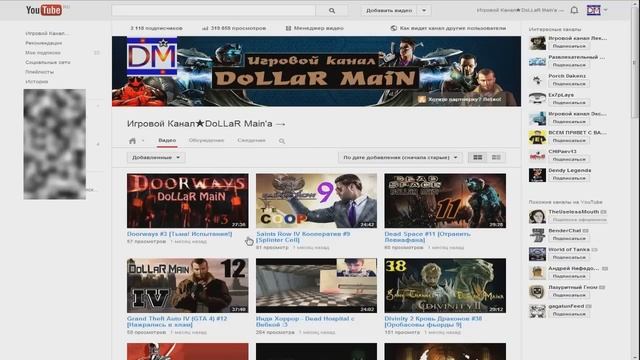This screenshot has width=640, height=360.
Task: Open the Добавленные filter dropdown
Action: tap(156, 158)
